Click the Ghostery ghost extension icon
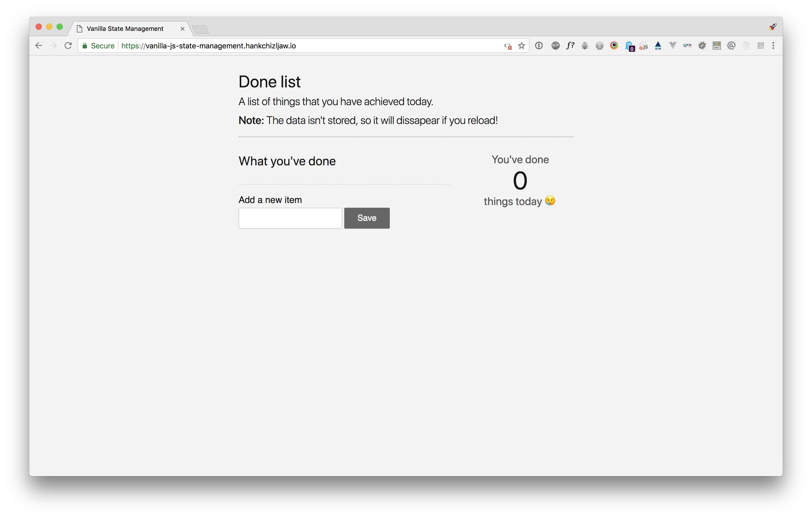 (x=629, y=46)
